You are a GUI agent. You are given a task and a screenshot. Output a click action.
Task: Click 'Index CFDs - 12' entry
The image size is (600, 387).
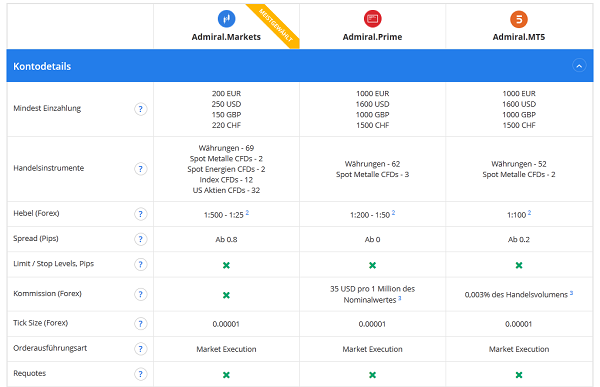coord(226,180)
